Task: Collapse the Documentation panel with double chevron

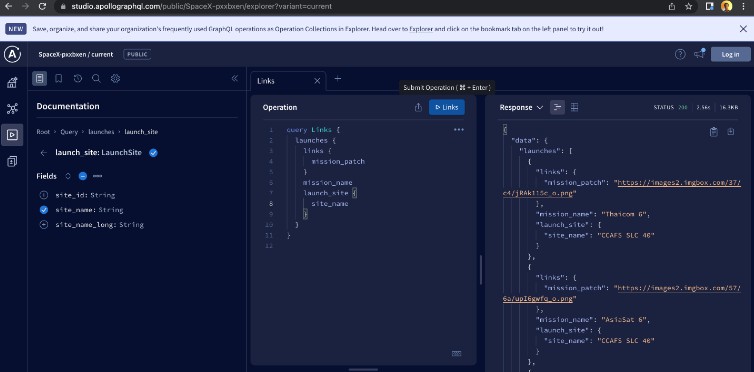Action: [235, 78]
